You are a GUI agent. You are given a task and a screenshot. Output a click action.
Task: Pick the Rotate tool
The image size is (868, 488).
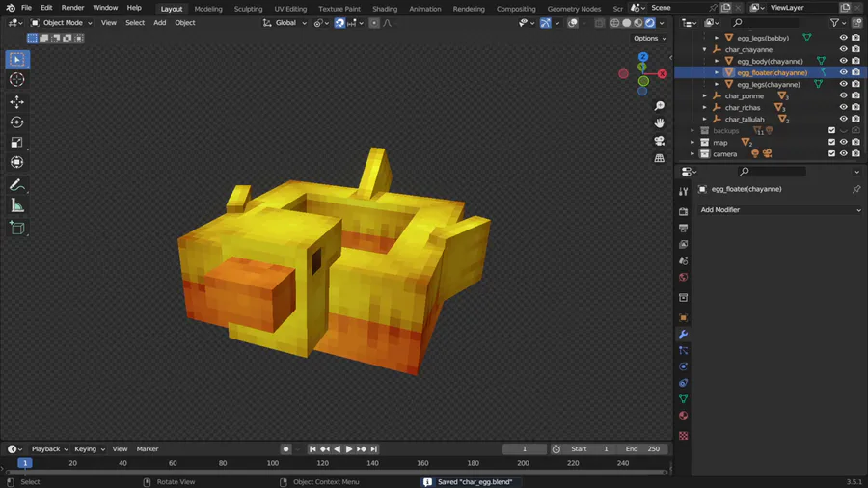(17, 122)
